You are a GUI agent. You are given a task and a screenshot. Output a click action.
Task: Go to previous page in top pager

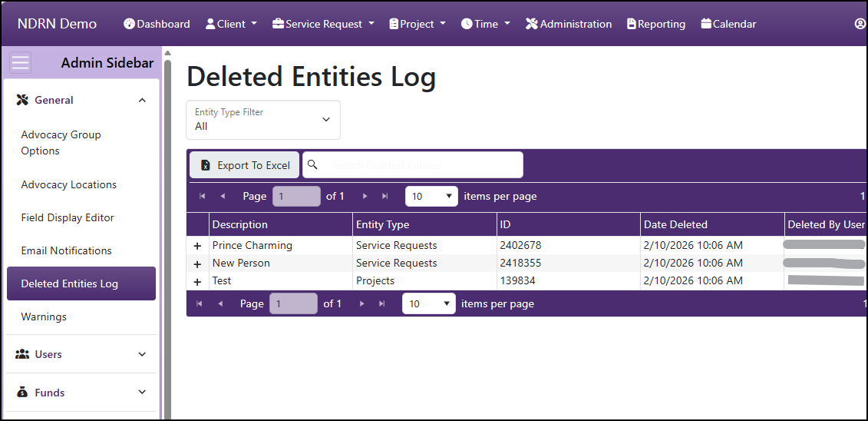[223, 196]
